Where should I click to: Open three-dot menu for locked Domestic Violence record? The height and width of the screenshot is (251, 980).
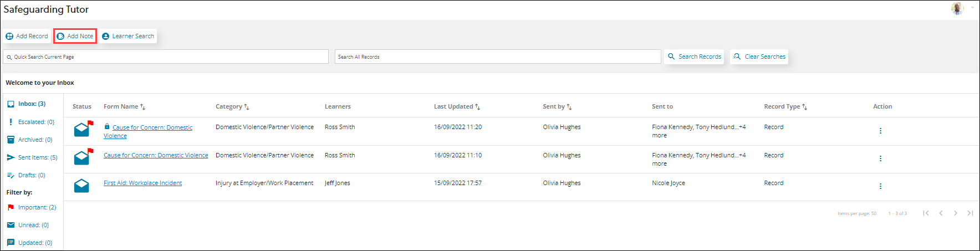(880, 131)
